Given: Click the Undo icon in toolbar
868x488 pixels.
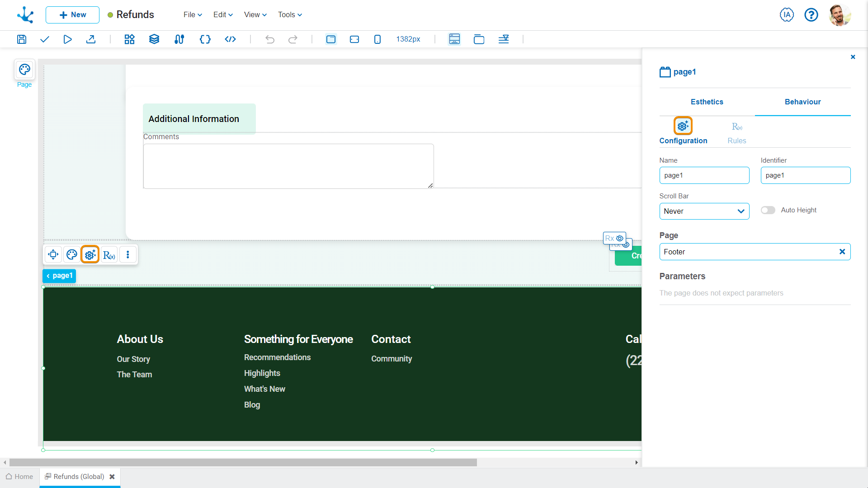Looking at the screenshot, I should [x=270, y=39].
